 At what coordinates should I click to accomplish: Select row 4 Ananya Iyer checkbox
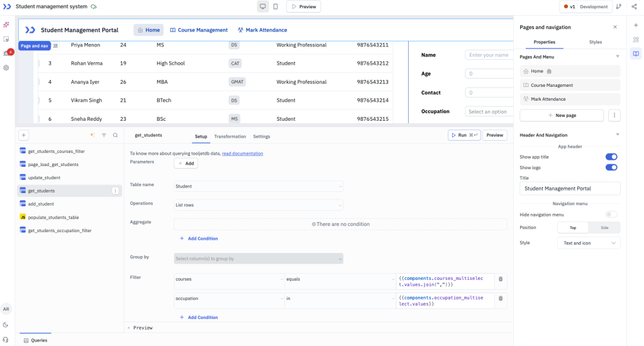point(38,82)
